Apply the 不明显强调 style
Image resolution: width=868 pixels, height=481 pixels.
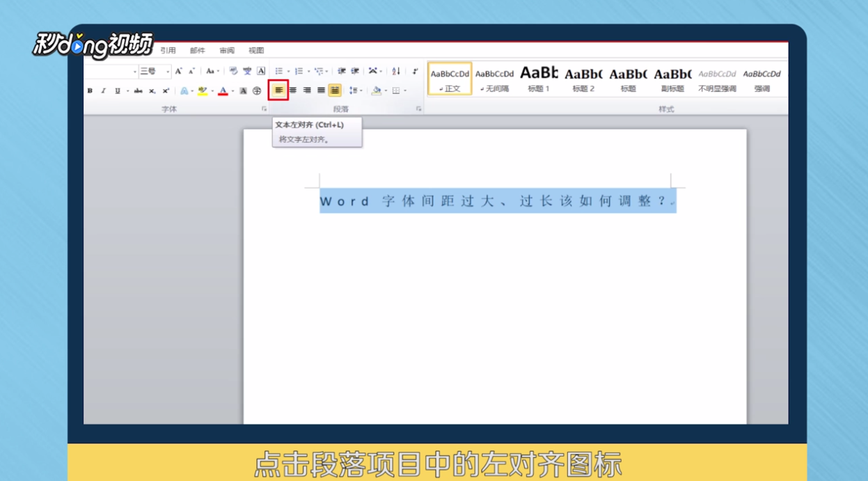(x=717, y=79)
